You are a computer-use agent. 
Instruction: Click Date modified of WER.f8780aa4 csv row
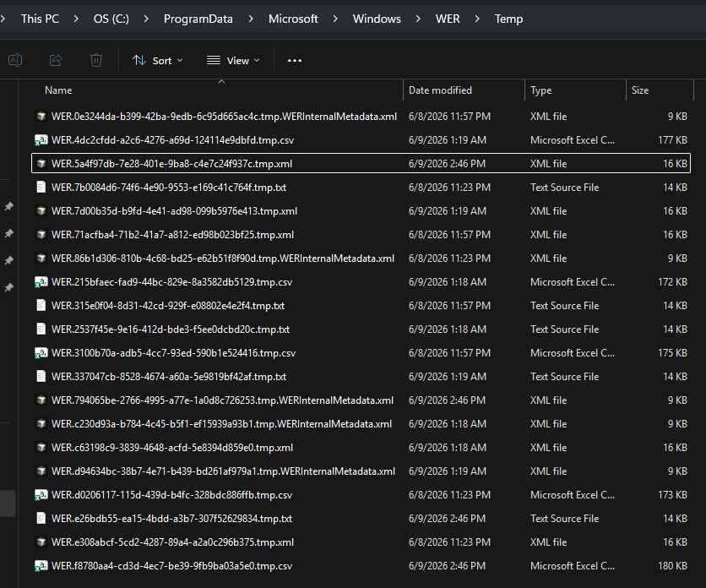[447, 566]
